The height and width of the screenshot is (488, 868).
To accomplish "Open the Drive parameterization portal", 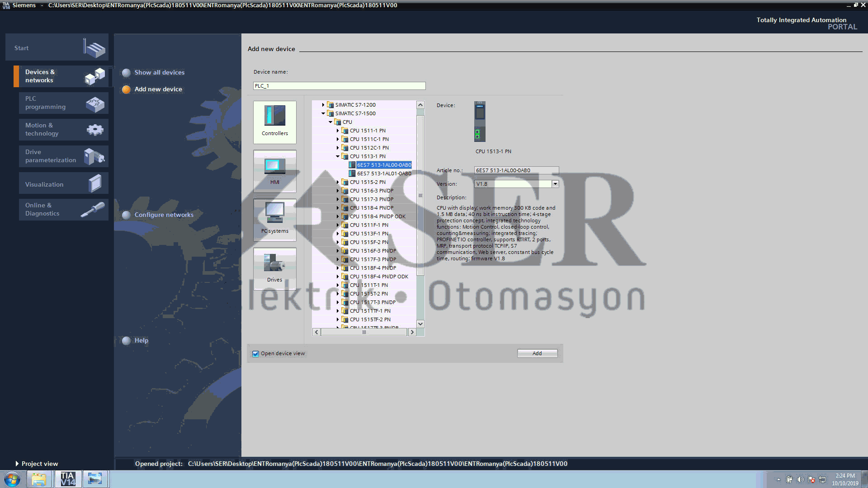I will [x=64, y=156].
